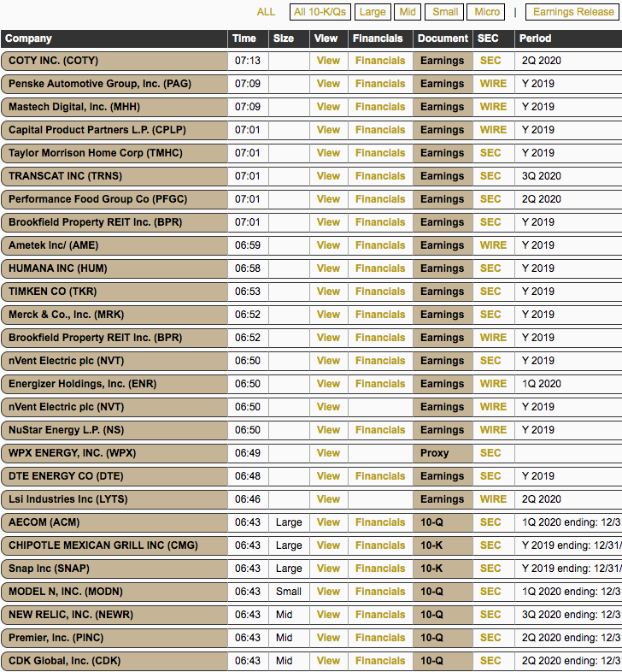Open 10-K document for CHIPOTLE MEXICAN GRILL

coord(443,545)
